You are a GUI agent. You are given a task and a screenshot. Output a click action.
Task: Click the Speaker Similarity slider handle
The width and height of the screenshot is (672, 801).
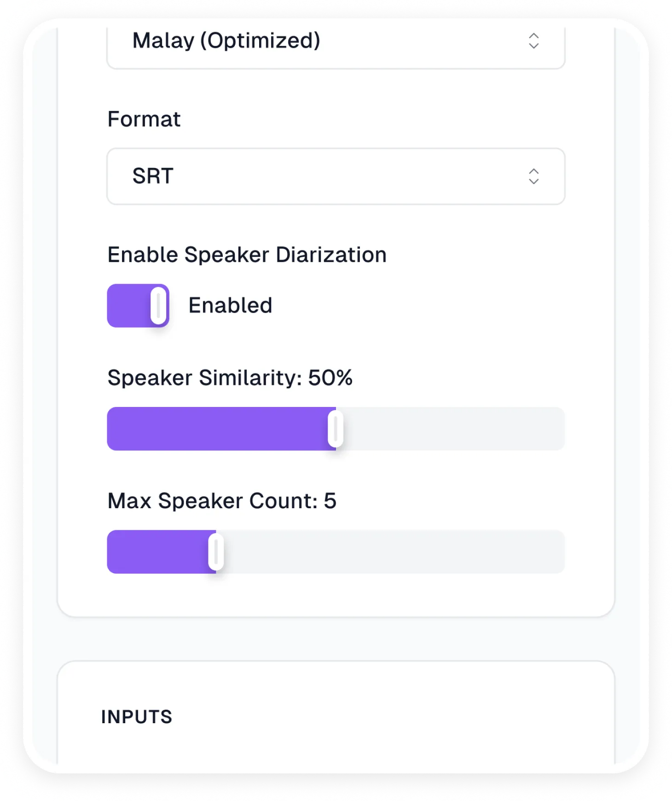(x=336, y=429)
